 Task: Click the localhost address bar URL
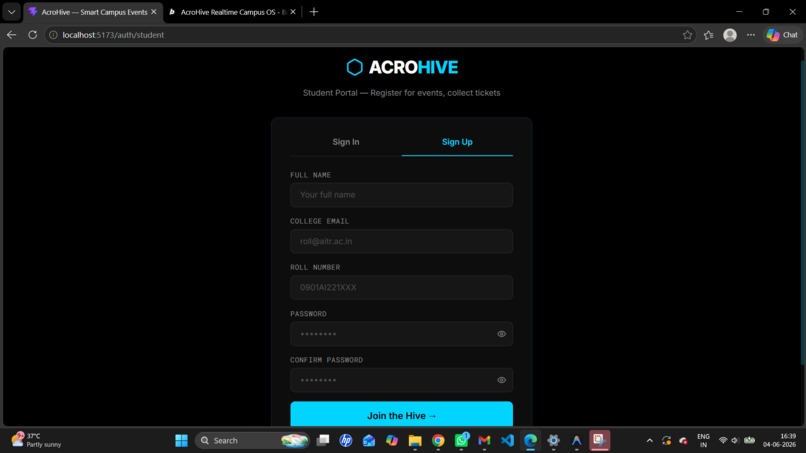tap(113, 35)
